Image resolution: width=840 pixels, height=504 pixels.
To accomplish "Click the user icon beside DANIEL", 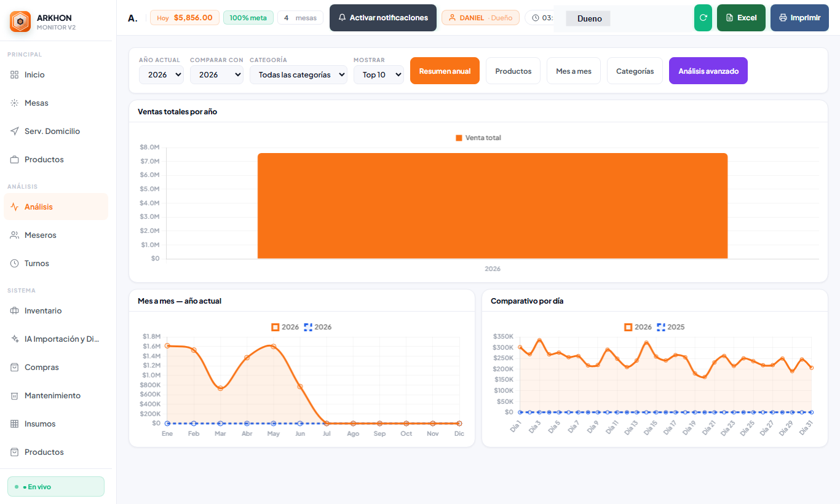I will [x=452, y=18].
